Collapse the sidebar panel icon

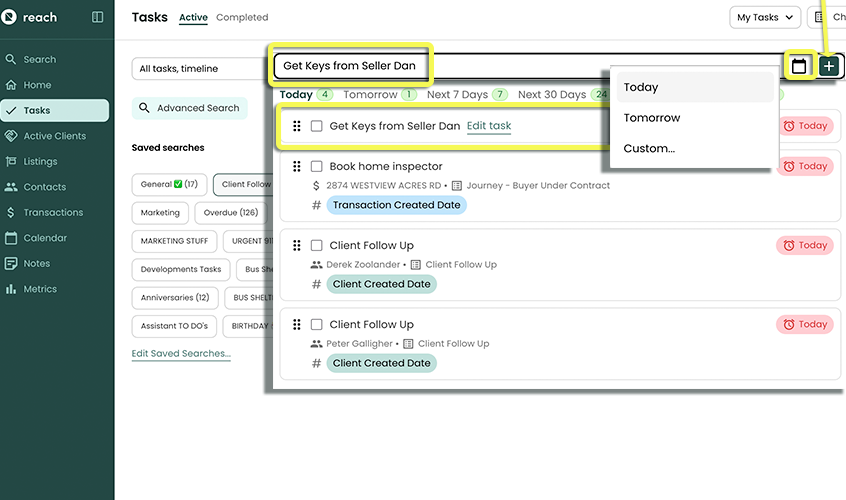pyautogui.click(x=97, y=17)
